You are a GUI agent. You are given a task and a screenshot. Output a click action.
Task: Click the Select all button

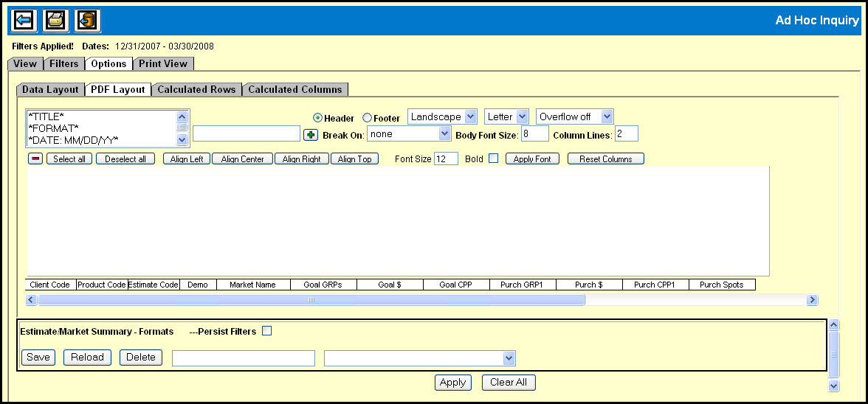point(69,159)
